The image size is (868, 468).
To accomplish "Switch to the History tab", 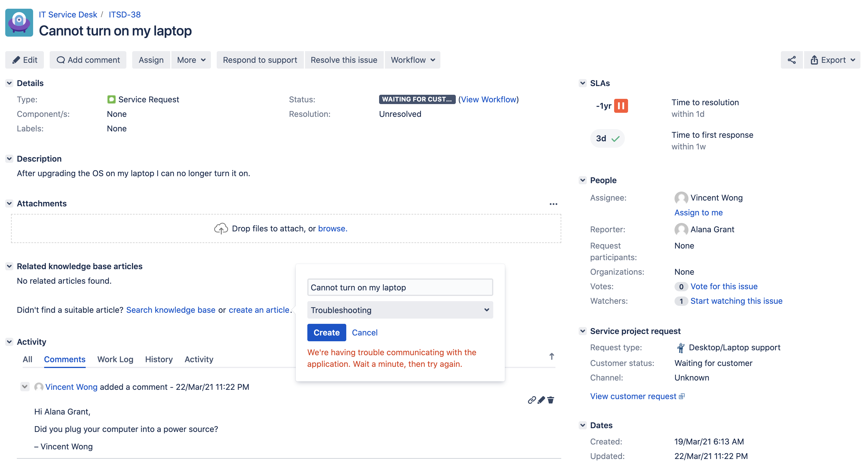I will point(159,359).
